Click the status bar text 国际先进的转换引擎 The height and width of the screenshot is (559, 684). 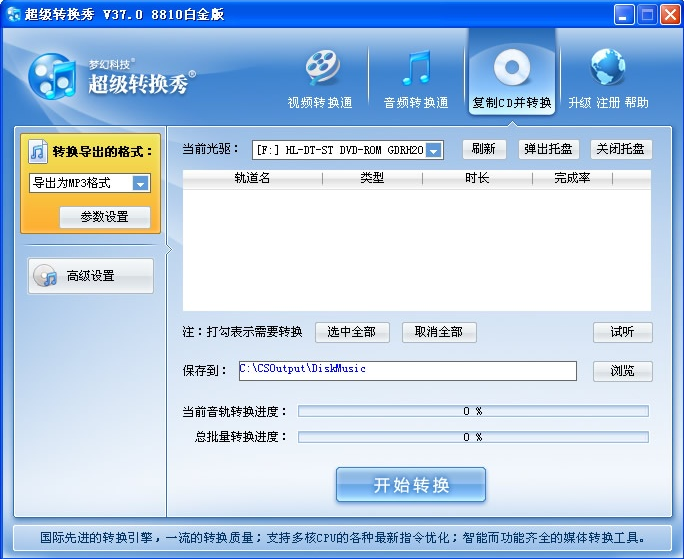point(342,538)
